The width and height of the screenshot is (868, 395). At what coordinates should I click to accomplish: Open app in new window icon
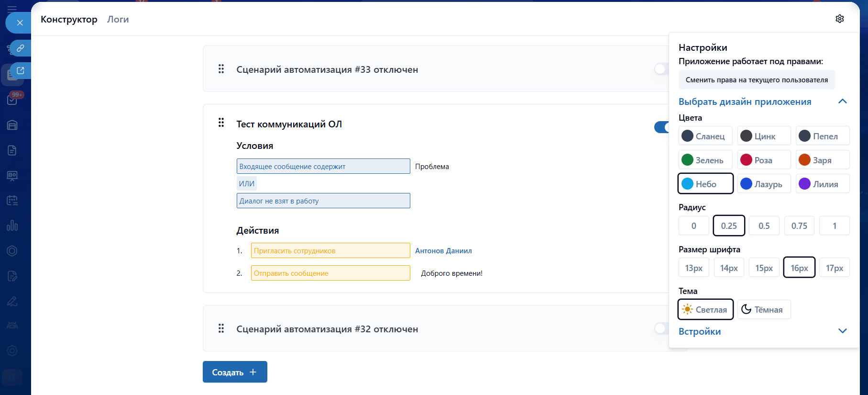click(21, 71)
